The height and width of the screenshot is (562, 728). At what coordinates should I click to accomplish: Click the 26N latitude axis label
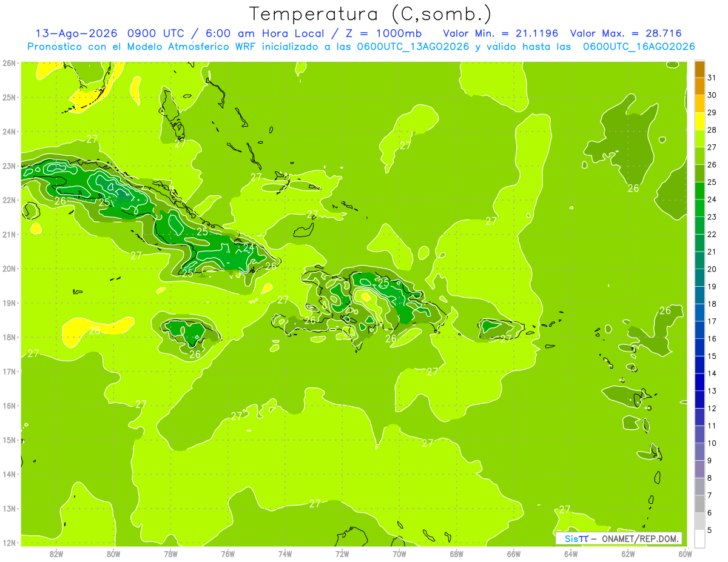click(x=9, y=63)
